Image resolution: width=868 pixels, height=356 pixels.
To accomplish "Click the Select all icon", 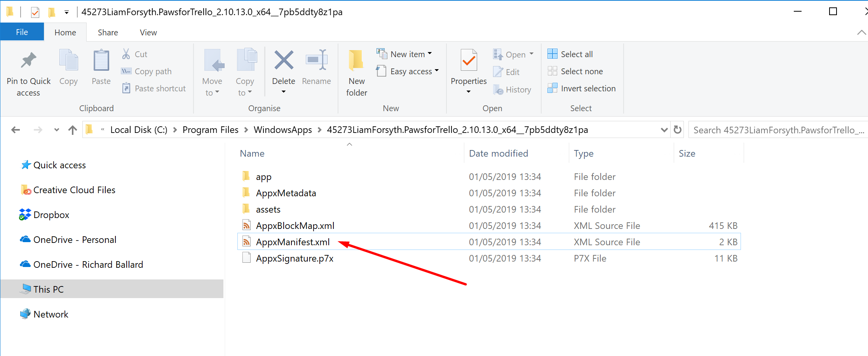I will [x=552, y=54].
